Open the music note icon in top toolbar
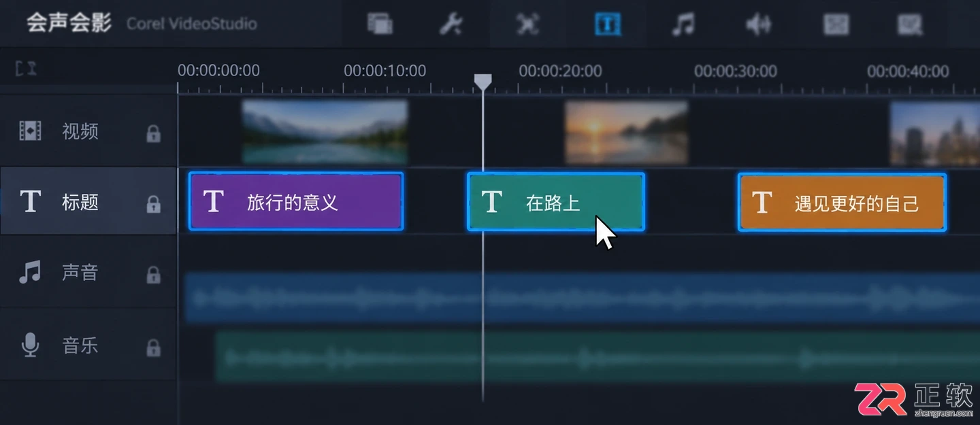Viewport: 980px width, 425px height. 683,24
